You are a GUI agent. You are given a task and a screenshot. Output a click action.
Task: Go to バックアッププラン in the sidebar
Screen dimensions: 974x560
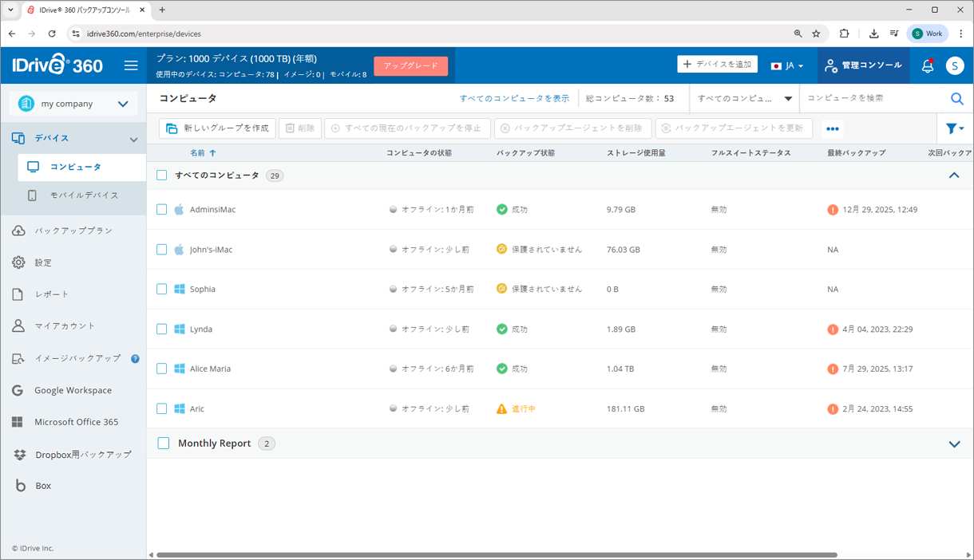coord(73,231)
